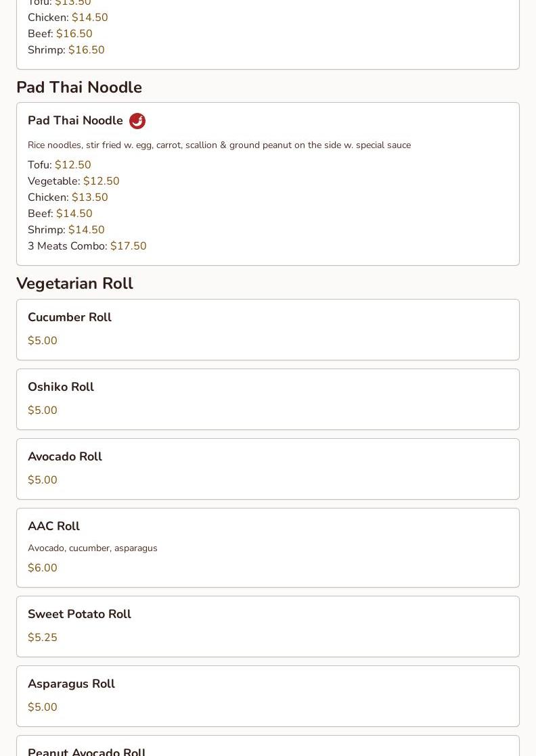536x756 pixels.
Task: Select the Pad Thai Noodle section heading
Action: tap(79, 87)
